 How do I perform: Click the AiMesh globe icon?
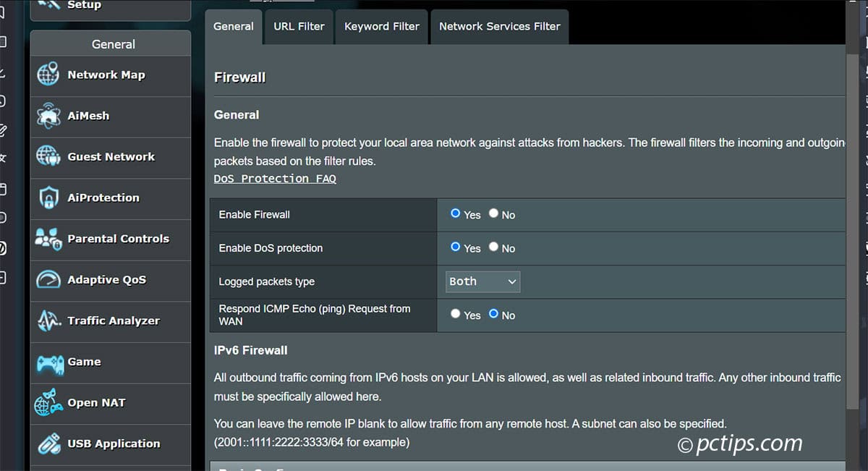tap(49, 116)
